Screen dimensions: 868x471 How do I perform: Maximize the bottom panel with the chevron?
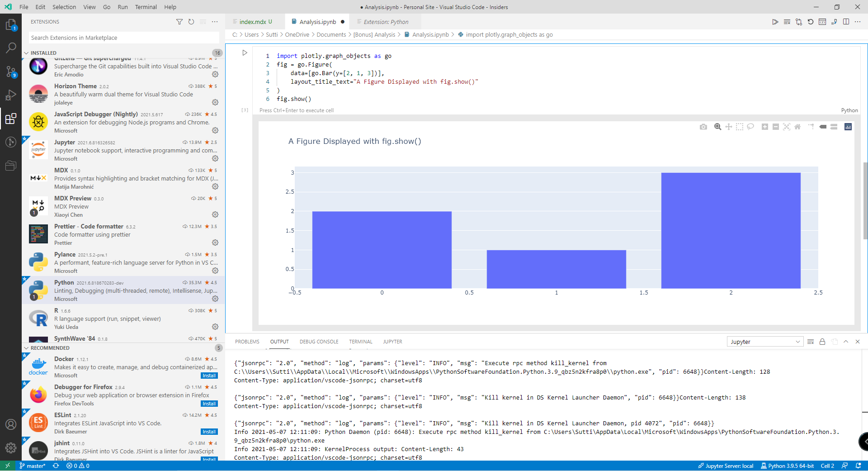[846, 342]
